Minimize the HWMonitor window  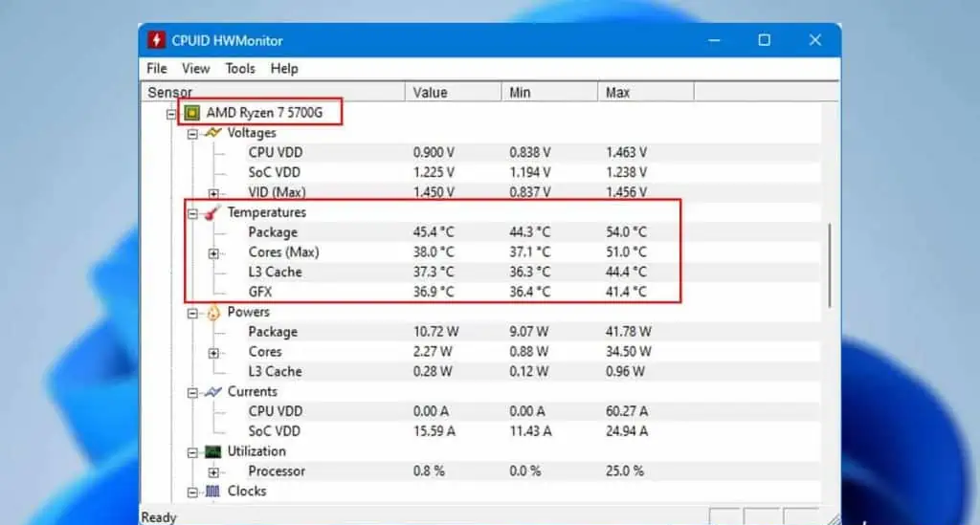pyautogui.click(x=714, y=40)
